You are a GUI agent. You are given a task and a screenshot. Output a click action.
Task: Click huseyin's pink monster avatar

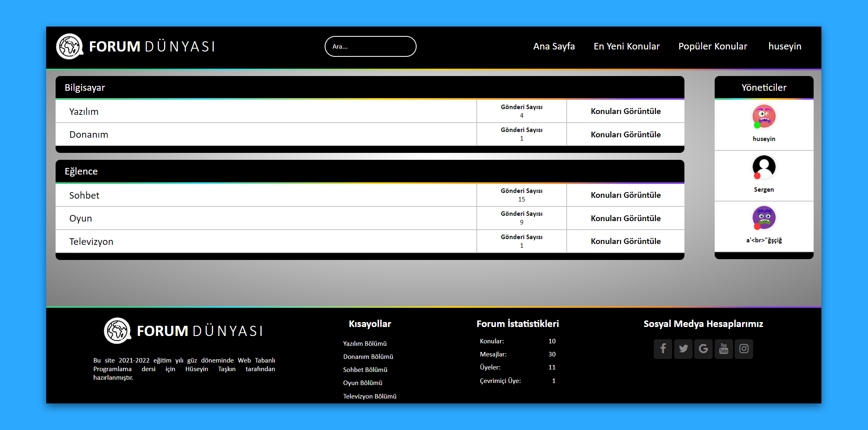[764, 116]
